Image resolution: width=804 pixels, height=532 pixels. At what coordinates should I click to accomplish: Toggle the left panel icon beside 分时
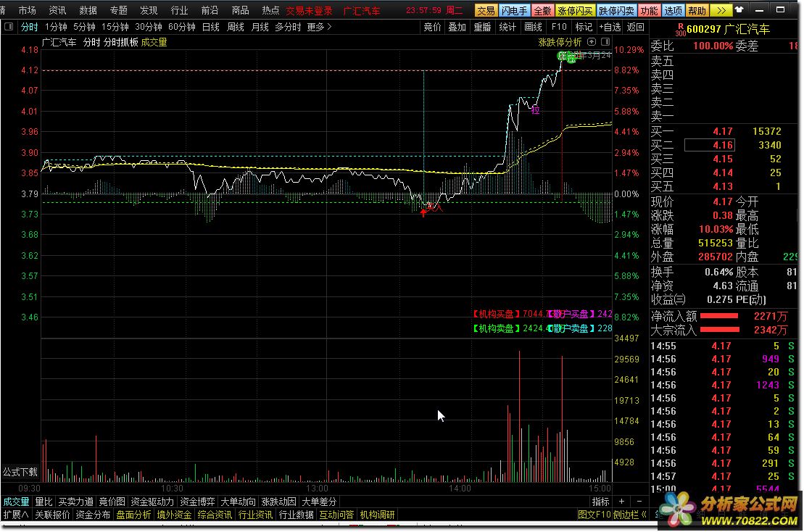pos(9,27)
